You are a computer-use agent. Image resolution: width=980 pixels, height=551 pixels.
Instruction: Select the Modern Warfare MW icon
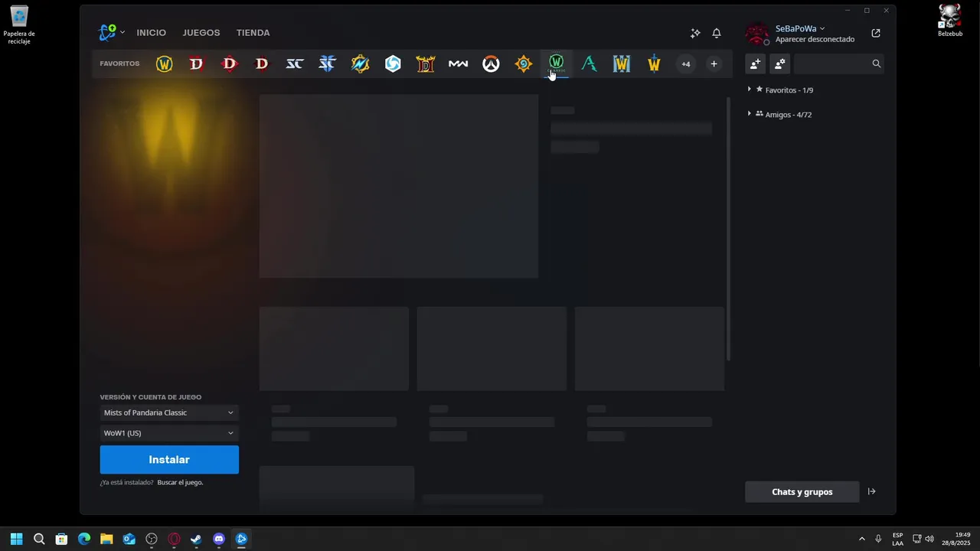tap(458, 64)
